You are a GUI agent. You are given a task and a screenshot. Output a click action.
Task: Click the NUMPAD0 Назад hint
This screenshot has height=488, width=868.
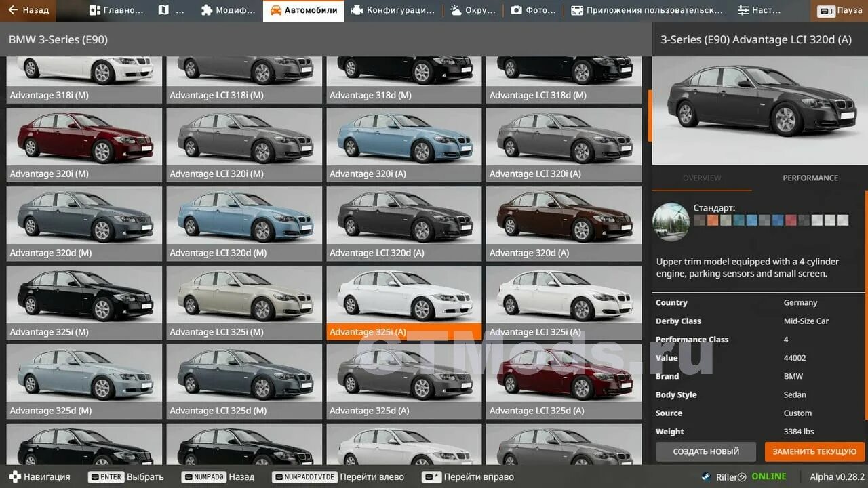(x=218, y=476)
